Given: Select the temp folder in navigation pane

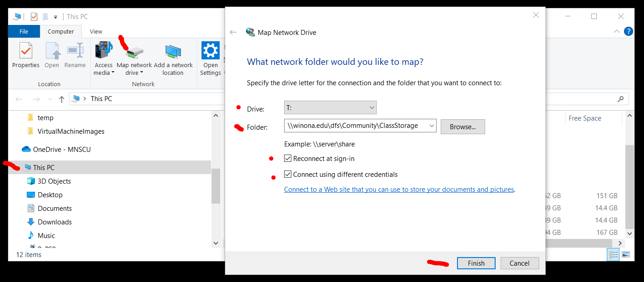Looking at the screenshot, I should pyautogui.click(x=45, y=118).
